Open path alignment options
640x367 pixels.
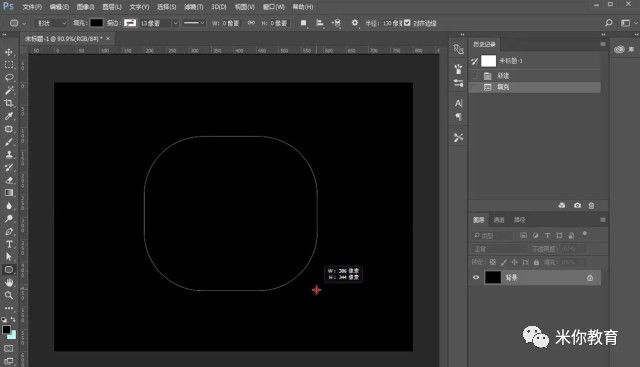pos(320,23)
